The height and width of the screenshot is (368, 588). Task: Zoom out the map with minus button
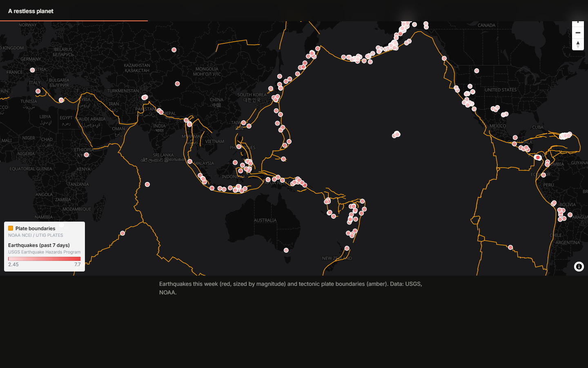(578, 33)
